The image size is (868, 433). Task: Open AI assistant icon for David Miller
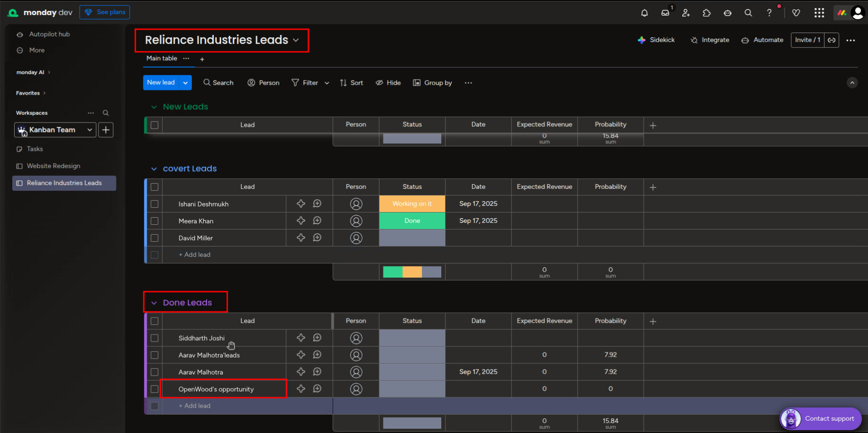(x=301, y=237)
